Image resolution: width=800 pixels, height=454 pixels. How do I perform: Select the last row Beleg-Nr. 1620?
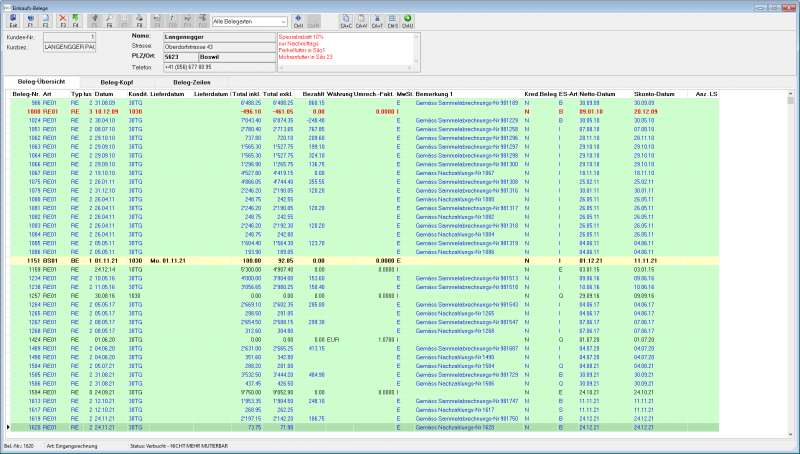(365, 427)
